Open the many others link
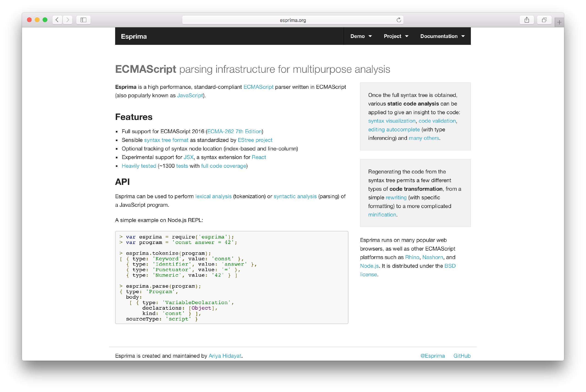The height and width of the screenshot is (392, 586). (424, 138)
